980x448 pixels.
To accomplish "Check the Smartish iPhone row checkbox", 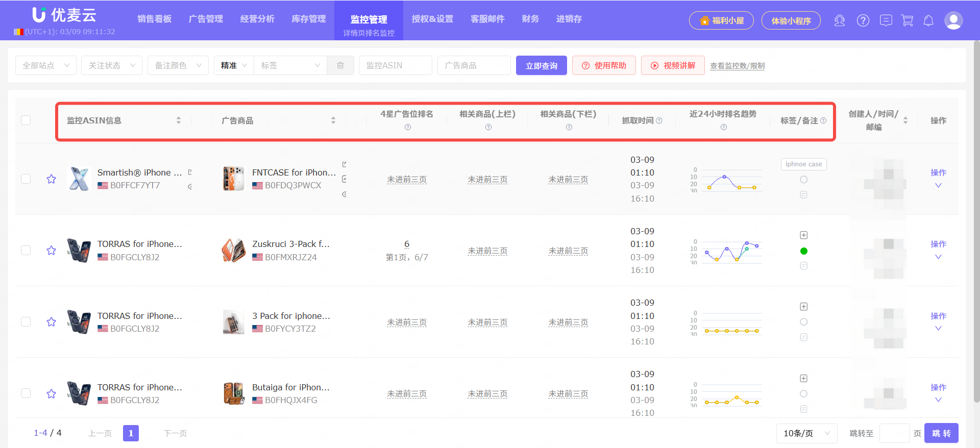I will coord(26,179).
